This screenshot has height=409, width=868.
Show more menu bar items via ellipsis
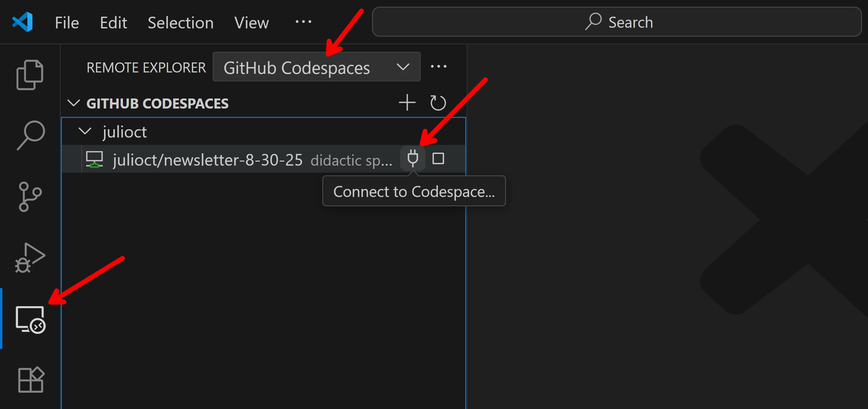click(303, 22)
